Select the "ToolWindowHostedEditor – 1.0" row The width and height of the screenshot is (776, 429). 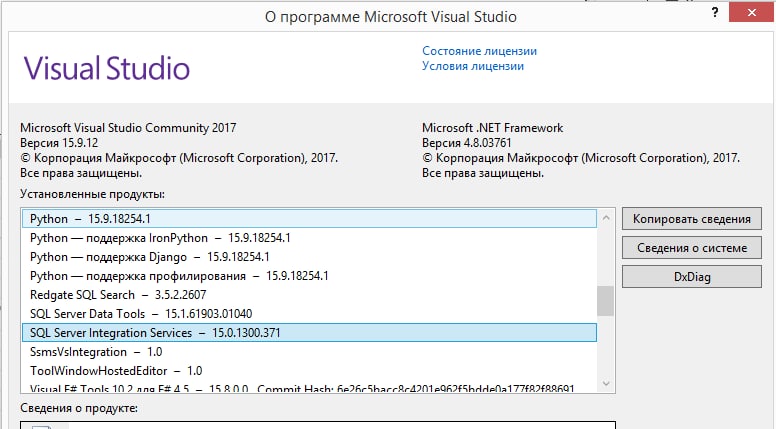point(309,371)
